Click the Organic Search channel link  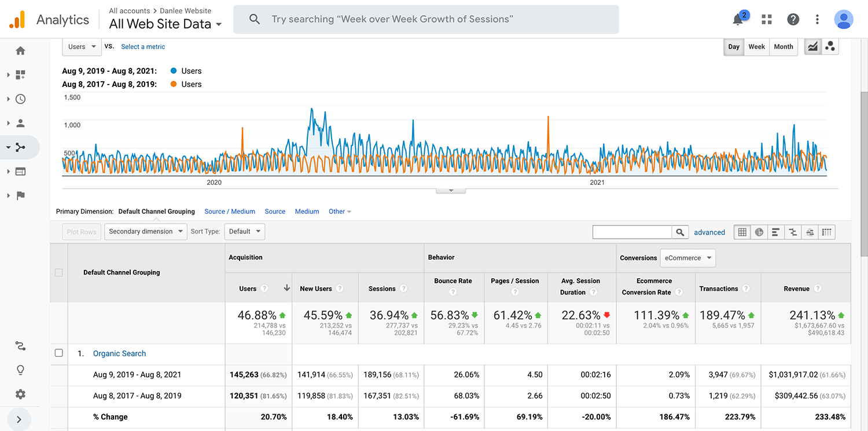point(119,353)
